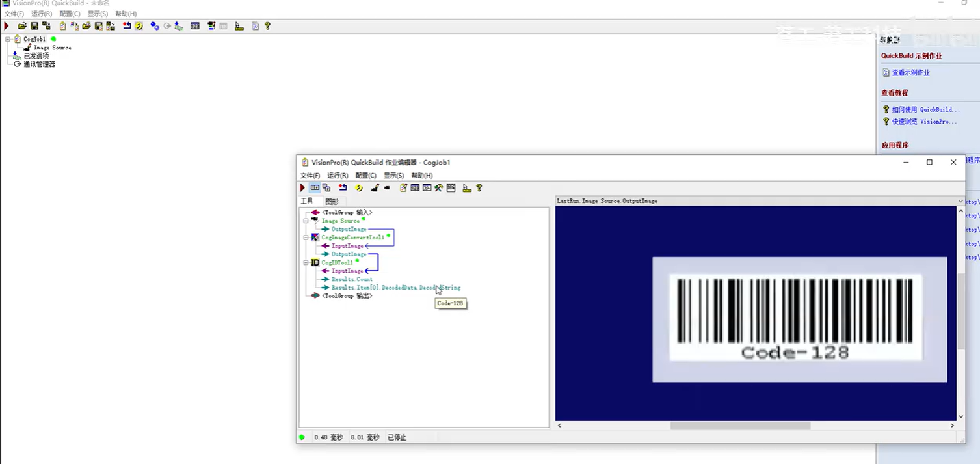Screen dimensions: 980x464
Task: Open 运行(R) menu in main QuickBuild window
Action: pyautogui.click(x=42, y=14)
